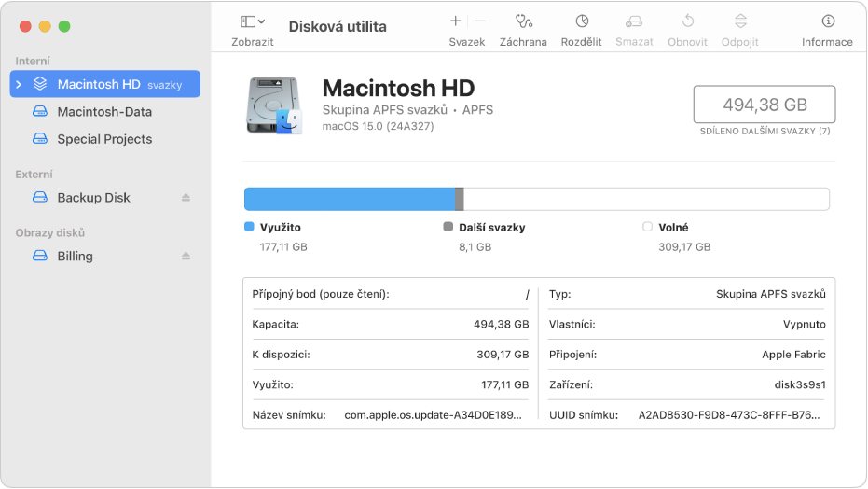Click the Rozdělit partition icon
This screenshot has height=489, width=868.
pyautogui.click(x=581, y=21)
